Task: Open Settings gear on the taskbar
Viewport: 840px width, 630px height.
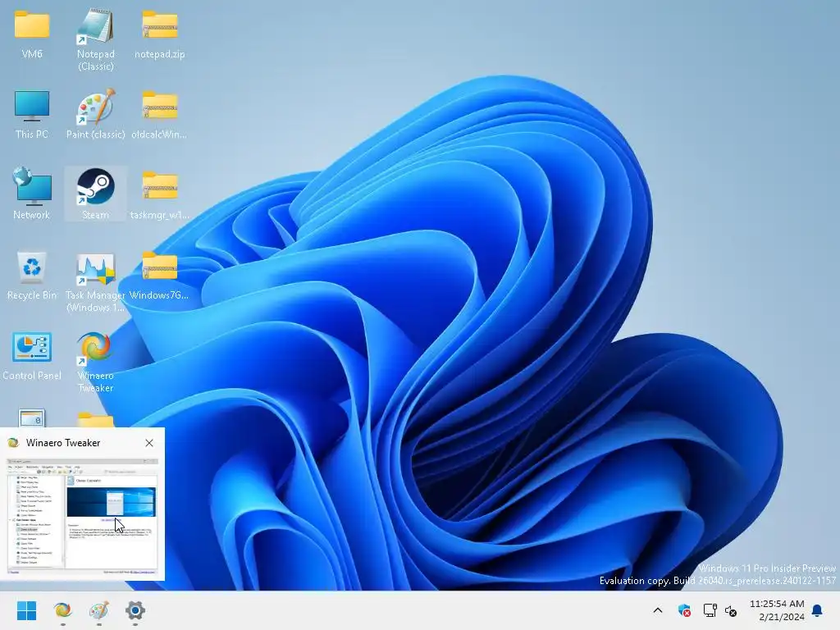Action: point(135,610)
